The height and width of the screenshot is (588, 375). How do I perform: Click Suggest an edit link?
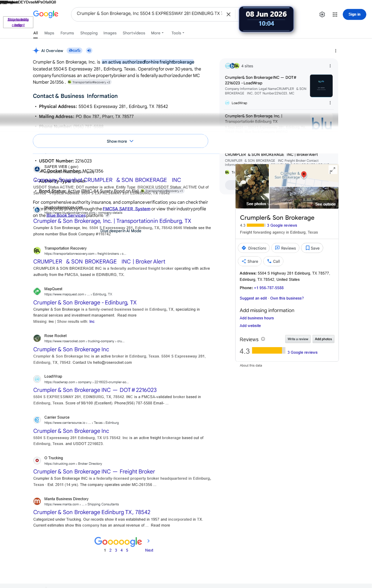tap(253, 299)
